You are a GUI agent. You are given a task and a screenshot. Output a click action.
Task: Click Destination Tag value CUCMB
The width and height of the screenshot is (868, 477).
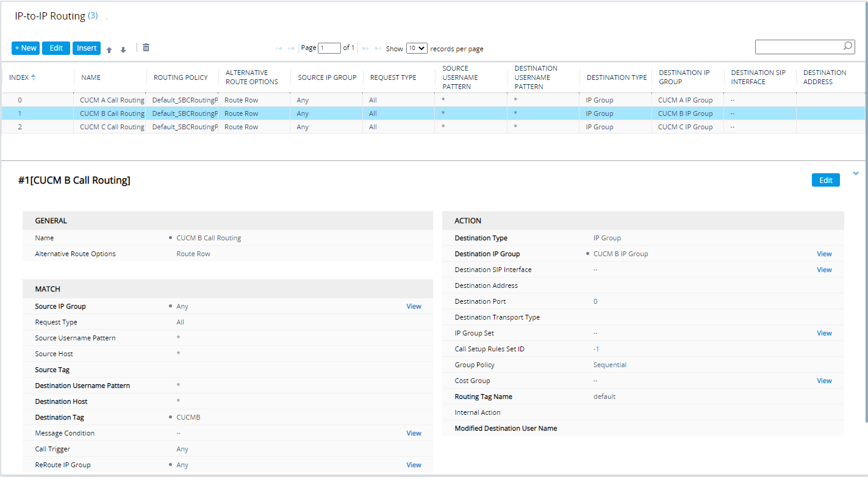point(188,417)
